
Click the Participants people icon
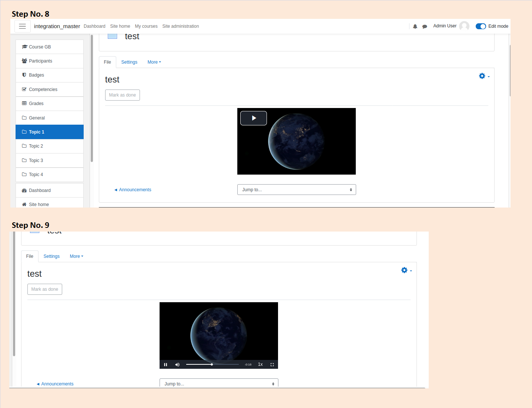tap(24, 61)
